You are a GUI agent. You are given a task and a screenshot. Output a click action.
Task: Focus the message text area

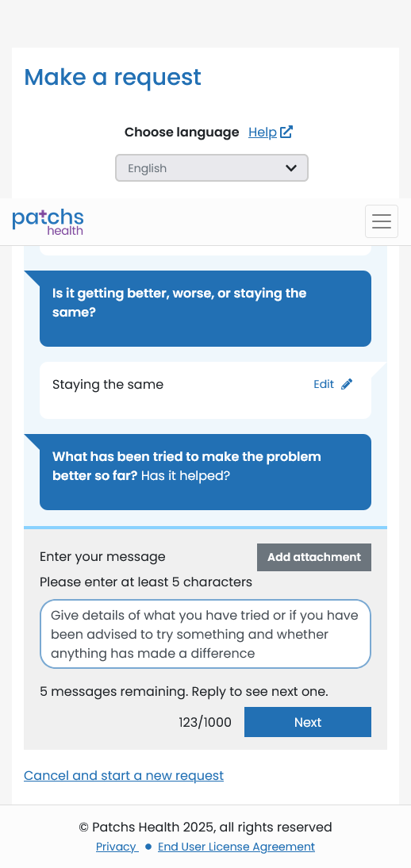pyautogui.click(x=205, y=634)
